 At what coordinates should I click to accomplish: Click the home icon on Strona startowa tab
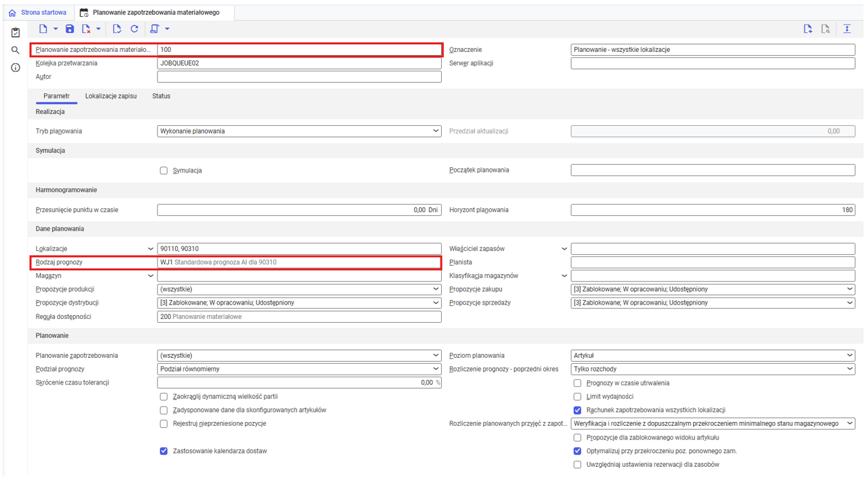pos(12,12)
